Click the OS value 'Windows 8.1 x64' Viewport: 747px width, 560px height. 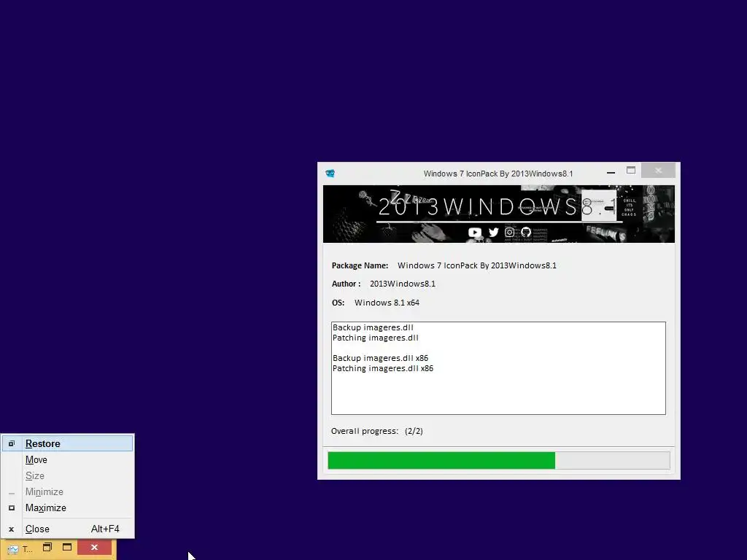(x=387, y=303)
